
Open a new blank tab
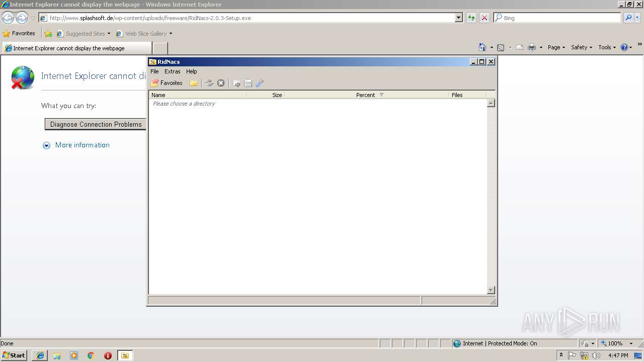point(160,48)
